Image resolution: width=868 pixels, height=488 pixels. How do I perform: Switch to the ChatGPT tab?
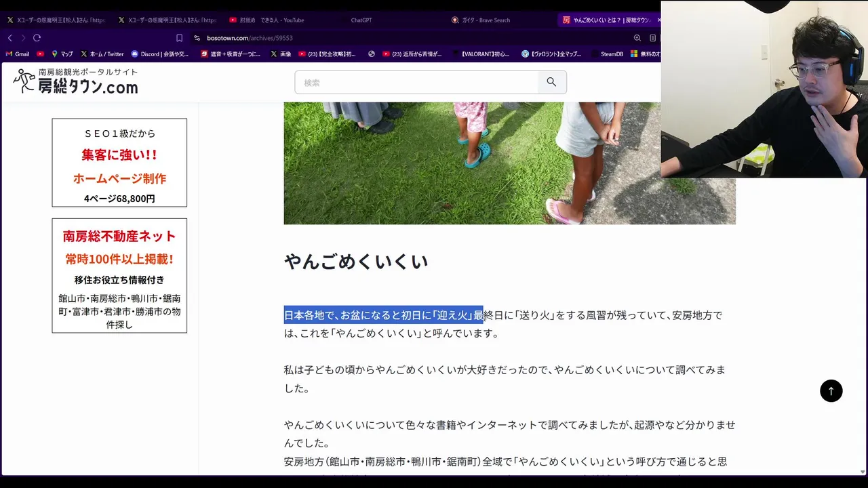(x=389, y=20)
